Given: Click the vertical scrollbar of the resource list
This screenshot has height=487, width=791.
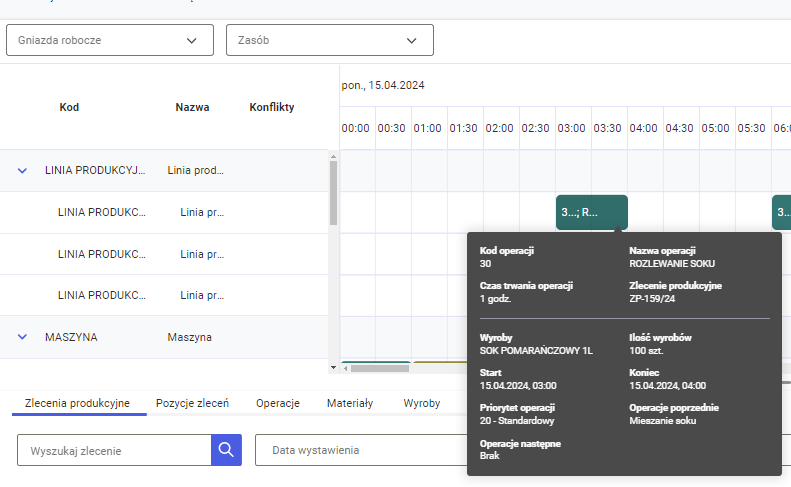Looking at the screenshot, I should (333, 192).
